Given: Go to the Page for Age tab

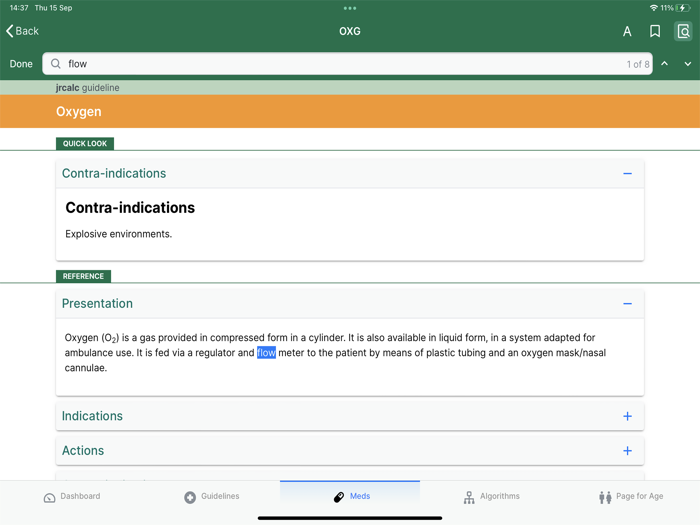Looking at the screenshot, I should [x=631, y=496].
